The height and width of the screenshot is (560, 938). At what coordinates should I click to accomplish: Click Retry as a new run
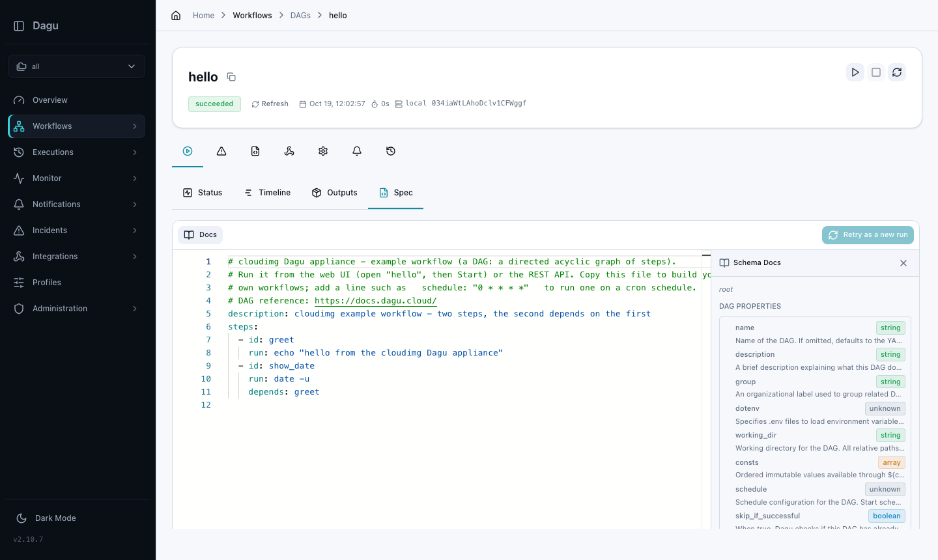868,235
